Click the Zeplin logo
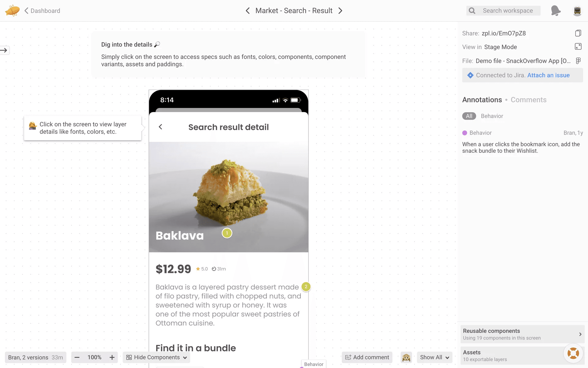Screen dimensions: 588x368 tap(12, 11)
